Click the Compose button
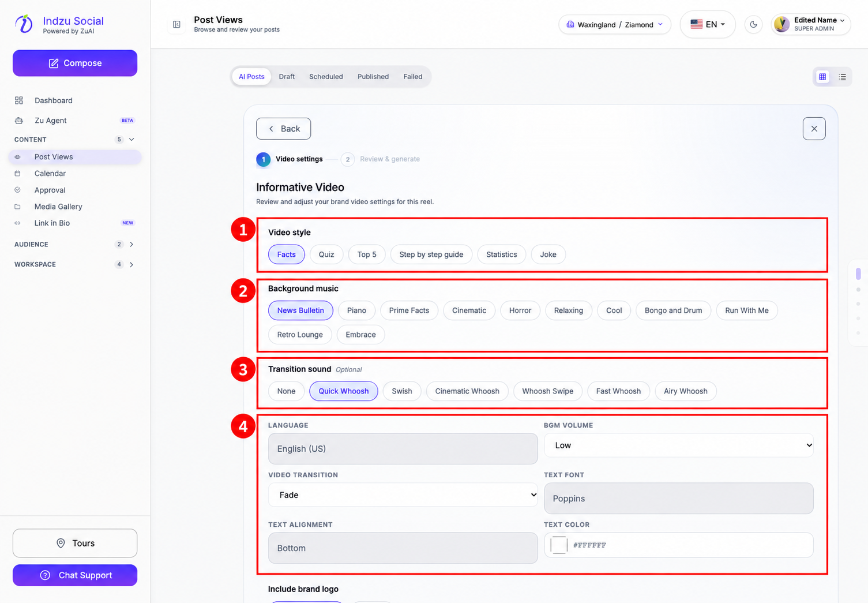Screen dimensions: 868x603 (x=75, y=63)
